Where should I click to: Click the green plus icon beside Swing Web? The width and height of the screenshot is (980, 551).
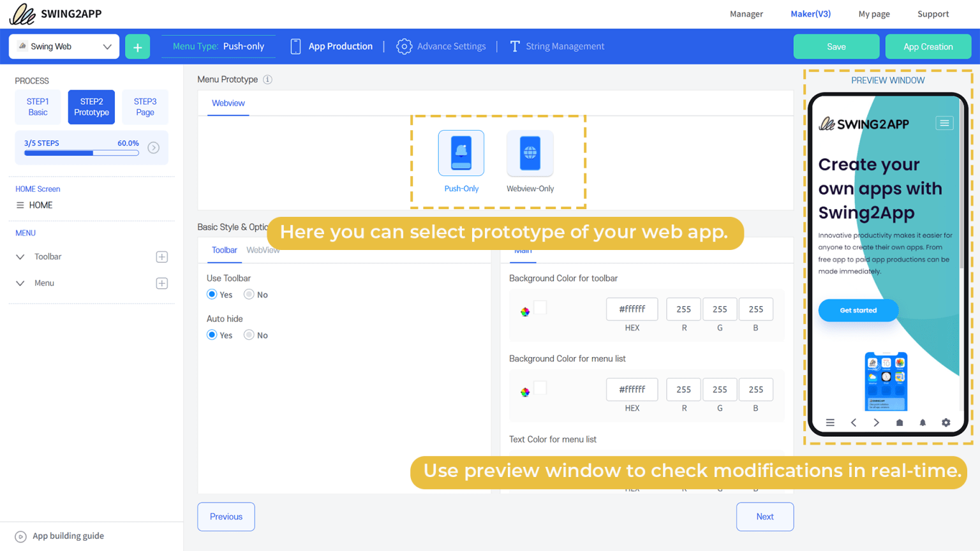137,46
